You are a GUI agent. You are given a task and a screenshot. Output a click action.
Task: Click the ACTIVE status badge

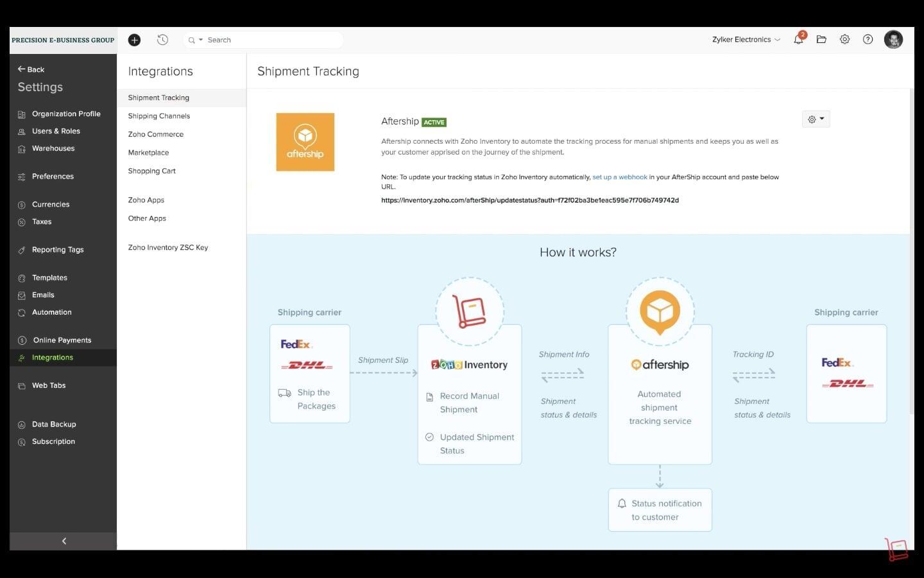(x=434, y=122)
